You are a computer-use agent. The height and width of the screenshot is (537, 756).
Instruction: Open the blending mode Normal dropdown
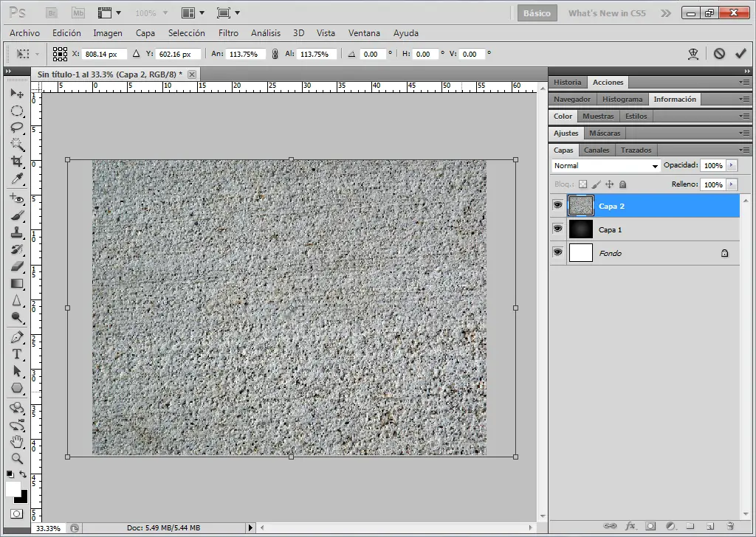pyautogui.click(x=605, y=166)
